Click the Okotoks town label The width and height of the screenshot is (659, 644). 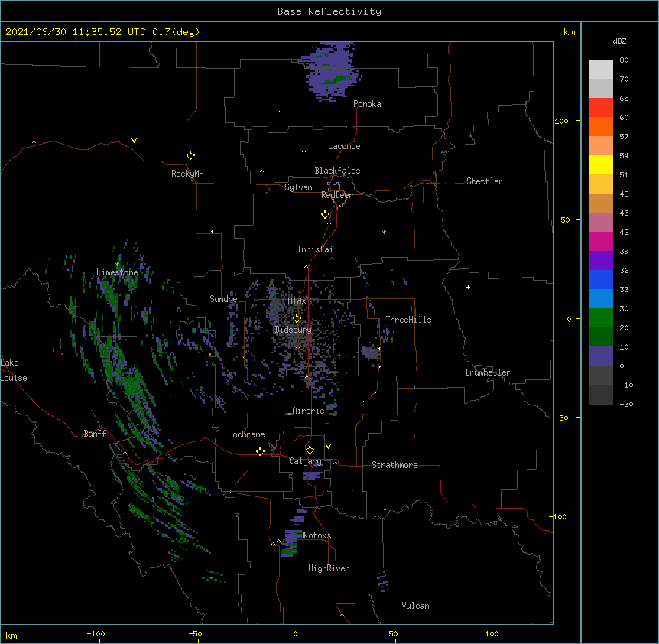[315, 535]
